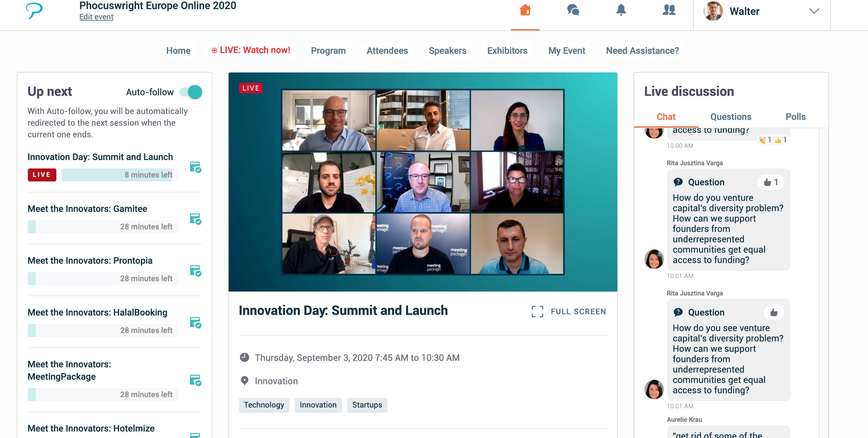Click the Edit event link
The height and width of the screenshot is (438, 868).
97,17
